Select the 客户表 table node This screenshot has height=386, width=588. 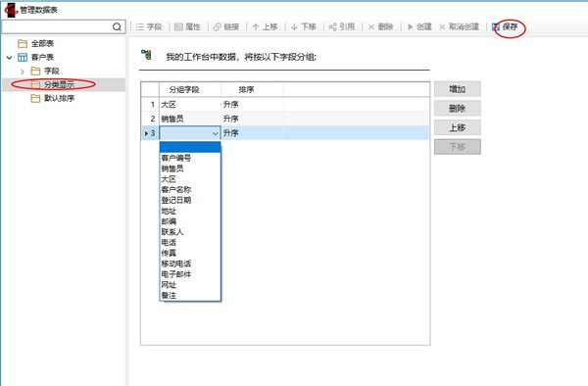pyautogui.click(x=36, y=58)
